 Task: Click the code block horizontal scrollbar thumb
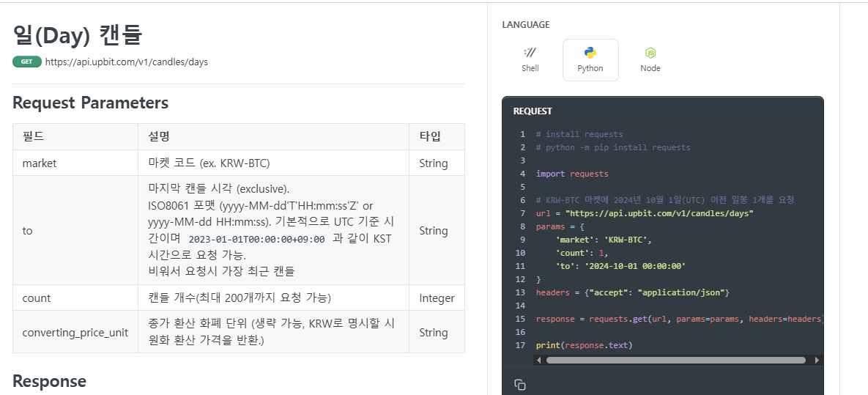coord(675,360)
